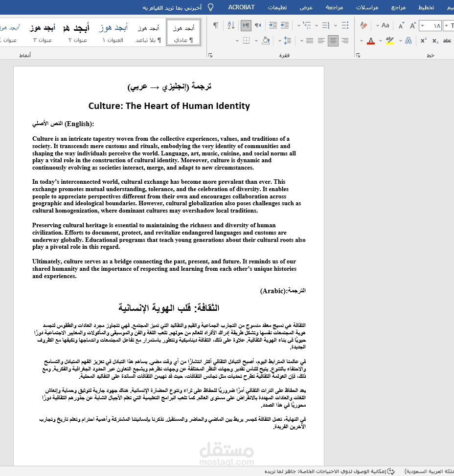454x476 pixels.
Task: Grow font size with the large A icon
Action: click(412, 25)
